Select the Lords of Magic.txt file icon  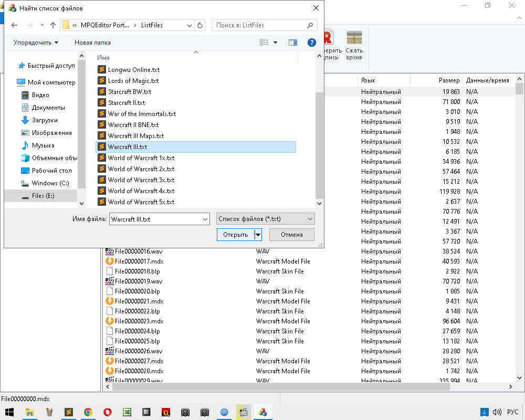(102, 80)
